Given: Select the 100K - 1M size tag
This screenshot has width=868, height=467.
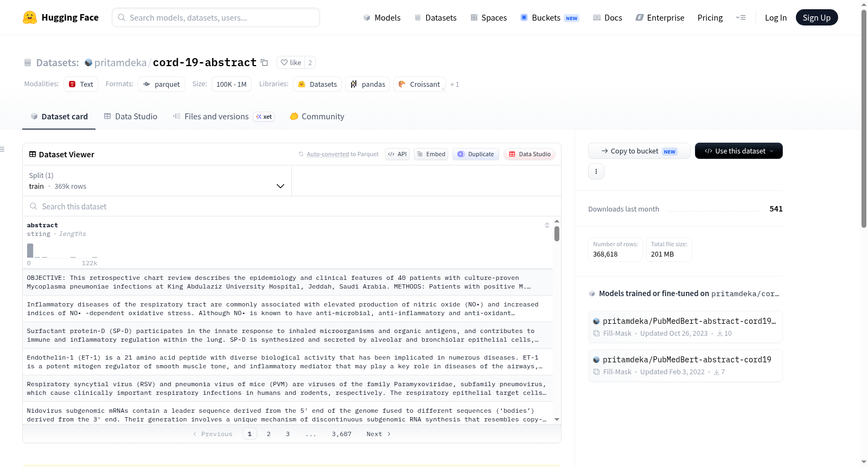Looking at the screenshot, I should click(232, 84).
